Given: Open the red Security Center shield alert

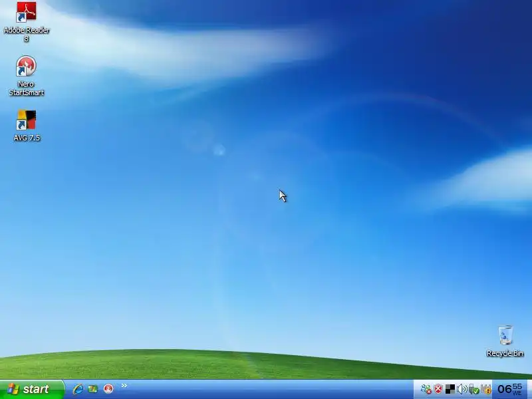Looking at the screenshot, I should pos(438,389).
